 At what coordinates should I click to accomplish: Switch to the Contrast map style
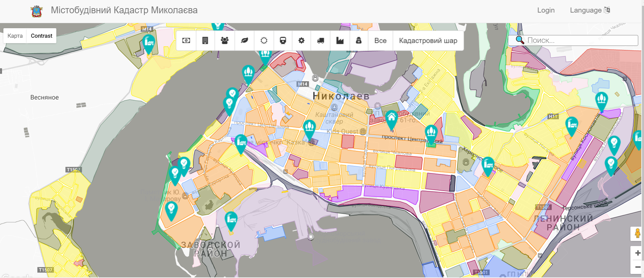tap(41, 36)
